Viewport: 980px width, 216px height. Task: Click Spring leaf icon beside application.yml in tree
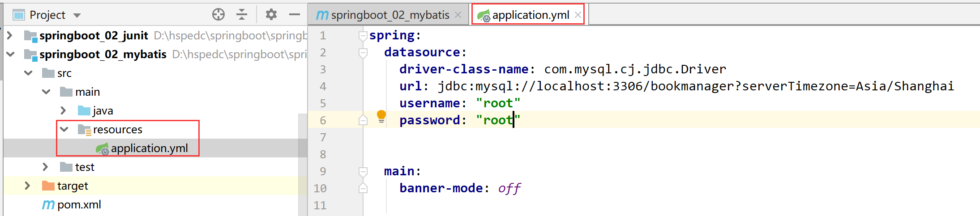point(102,148)
